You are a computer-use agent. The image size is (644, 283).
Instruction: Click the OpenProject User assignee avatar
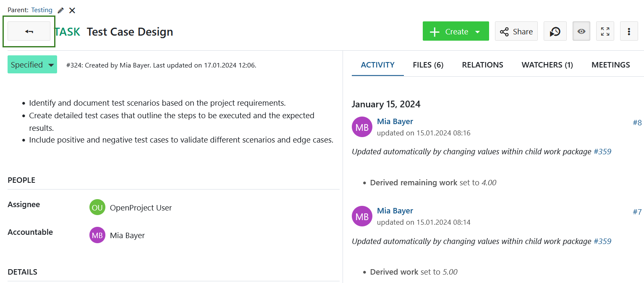(x=97, y=208)
